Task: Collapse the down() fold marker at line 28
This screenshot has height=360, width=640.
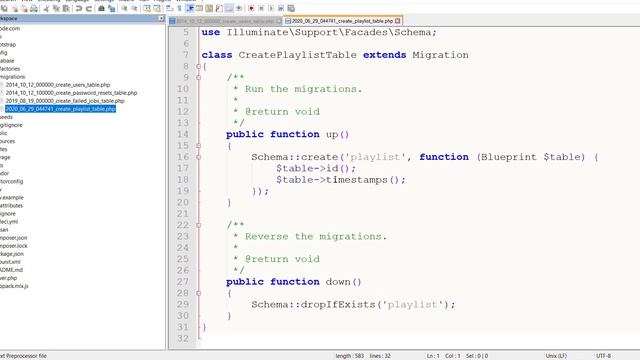Action: coord(198,293)
